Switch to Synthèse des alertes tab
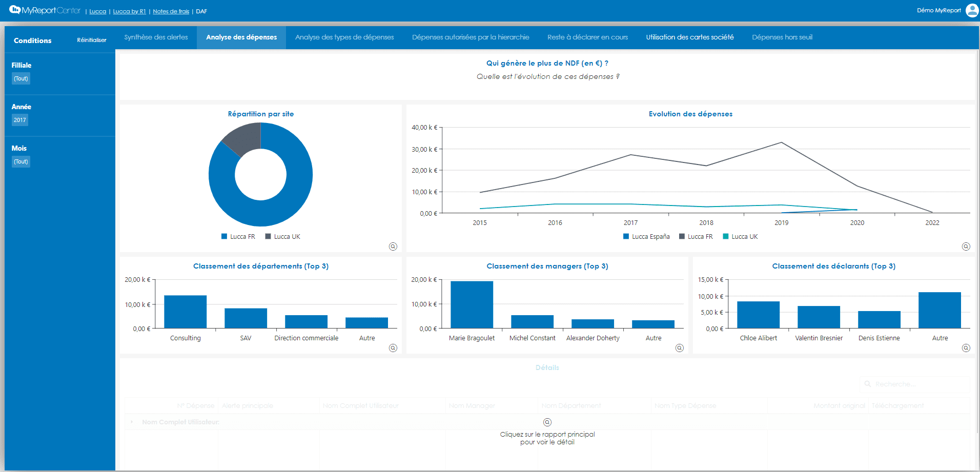Image resolution: width=980 pixels, height=472 pixels. (156, 37)
